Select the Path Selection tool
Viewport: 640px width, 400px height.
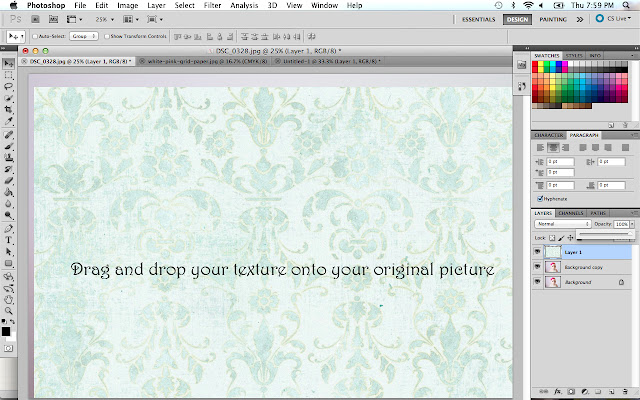pyautogui.click(x=8, y=252)
